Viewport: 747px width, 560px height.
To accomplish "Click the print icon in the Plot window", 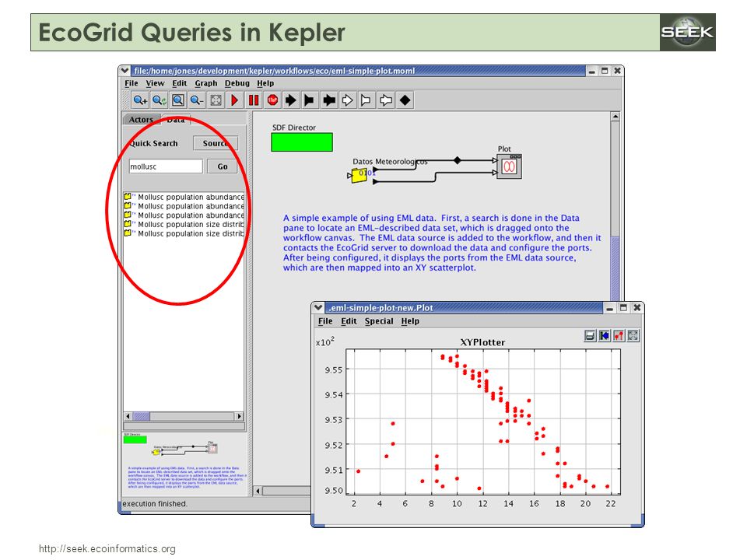I will [x=590, y=336].
